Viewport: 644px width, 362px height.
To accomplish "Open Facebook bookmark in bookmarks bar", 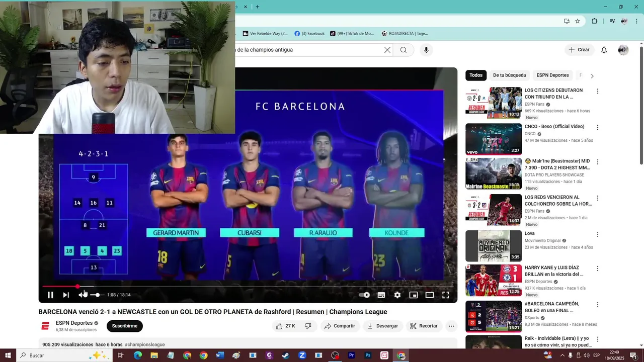I will tap(309, 34).
